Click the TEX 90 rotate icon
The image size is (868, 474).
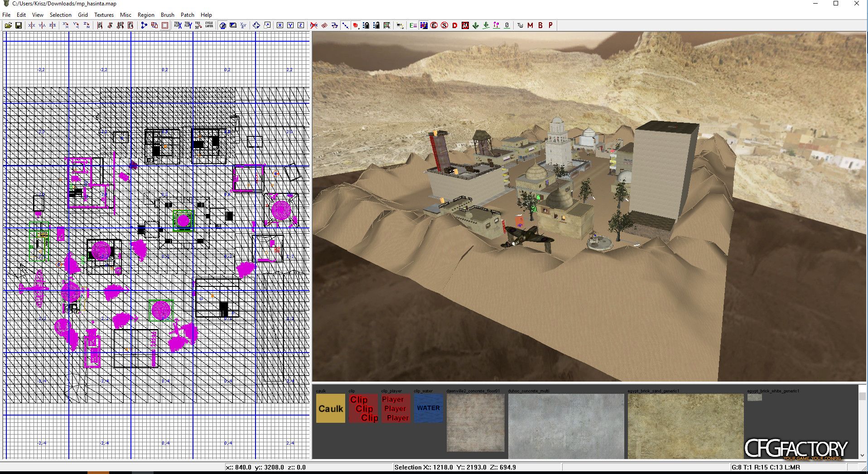[x=198, y=25]
